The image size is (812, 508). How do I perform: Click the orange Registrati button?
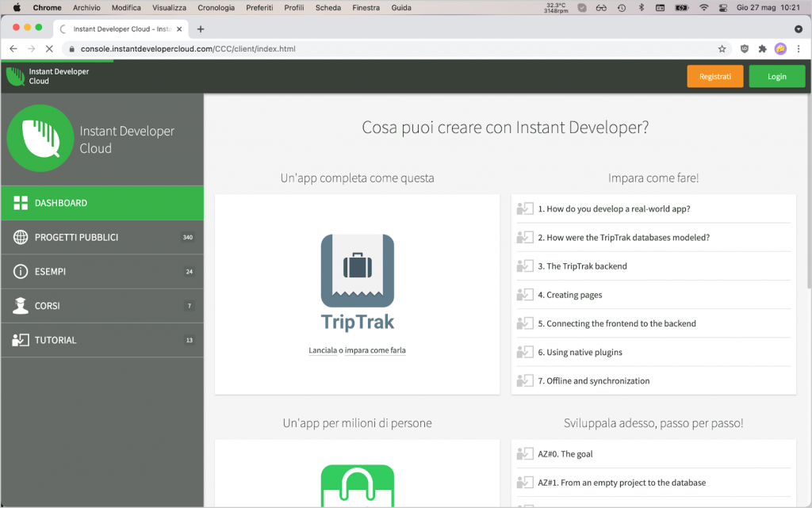coord(715,77)
